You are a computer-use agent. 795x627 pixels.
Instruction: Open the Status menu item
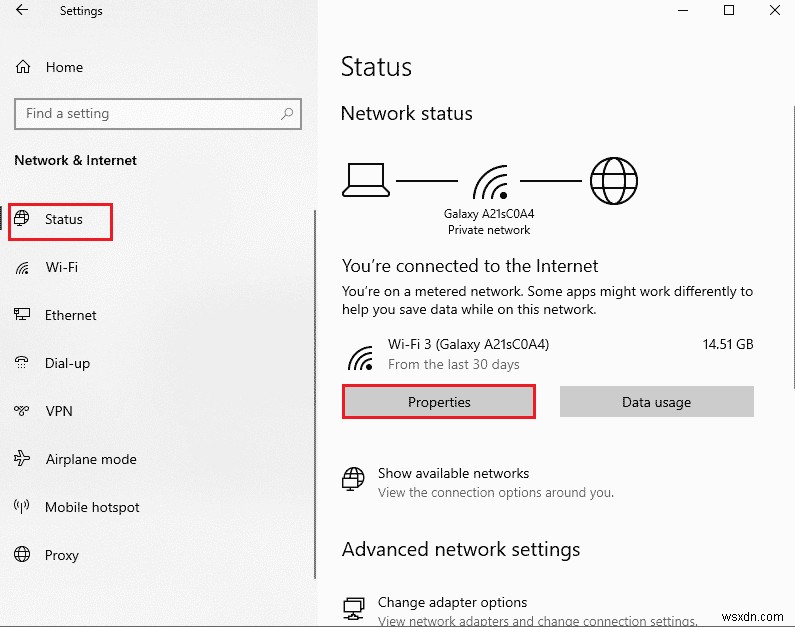coord(63,220)
